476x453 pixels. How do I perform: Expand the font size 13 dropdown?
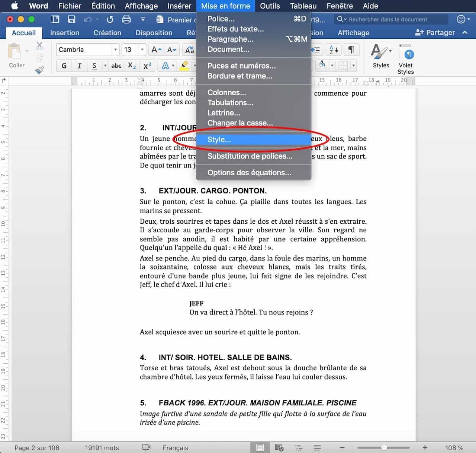(142, 50)
